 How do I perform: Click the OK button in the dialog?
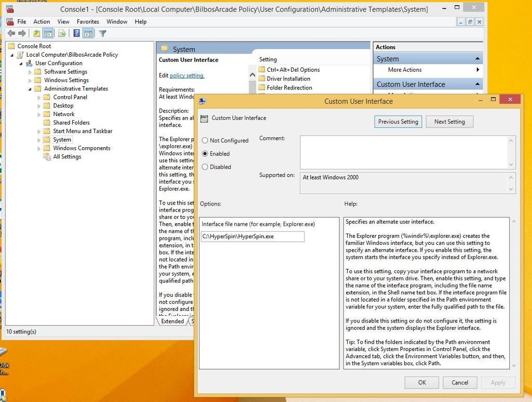[422, 383]
